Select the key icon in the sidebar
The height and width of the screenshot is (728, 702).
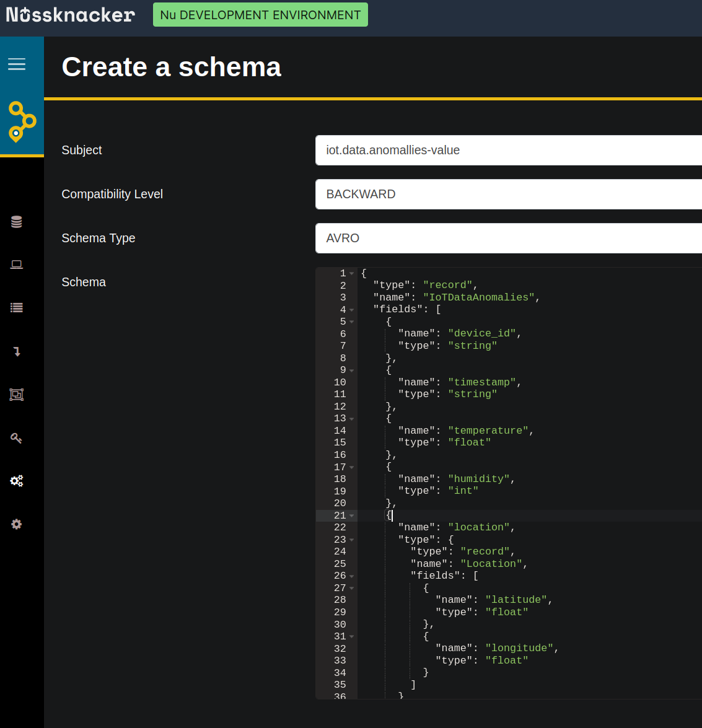tap(17, 438)
